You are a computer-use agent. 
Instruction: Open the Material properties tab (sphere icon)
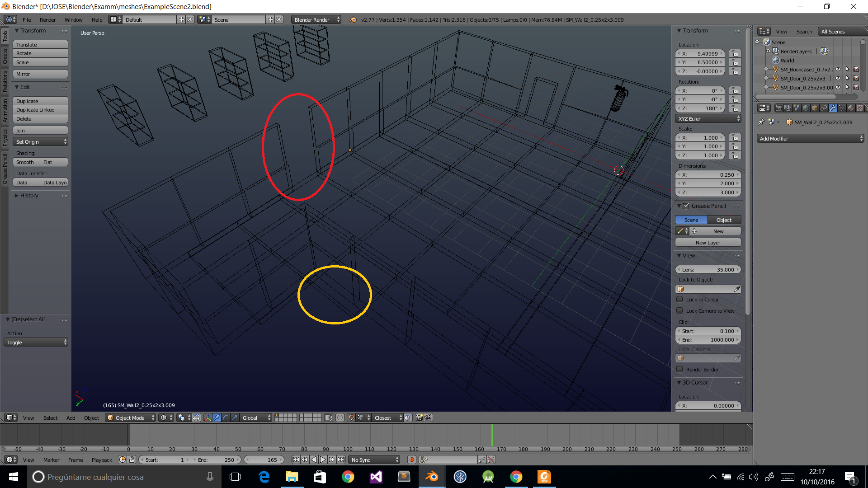851,108
